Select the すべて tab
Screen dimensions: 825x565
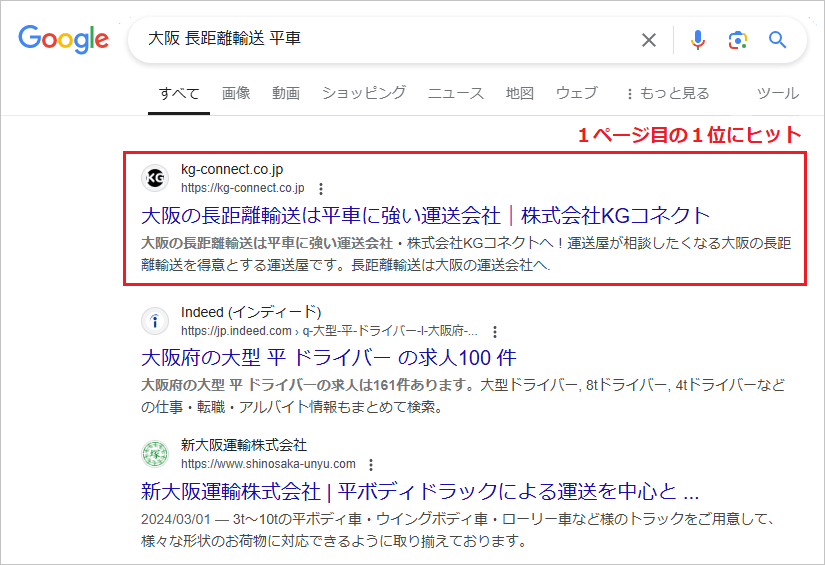[x=179, y=94]
